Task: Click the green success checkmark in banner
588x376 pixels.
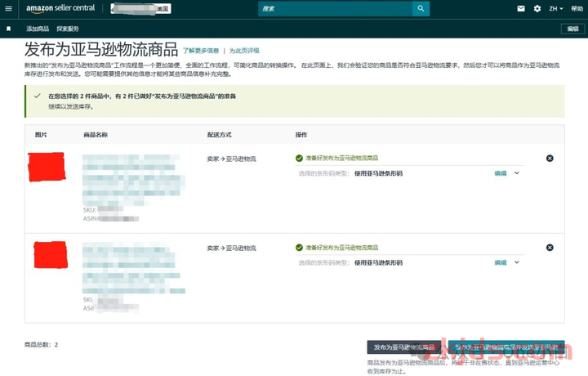Action: point(38,96)
